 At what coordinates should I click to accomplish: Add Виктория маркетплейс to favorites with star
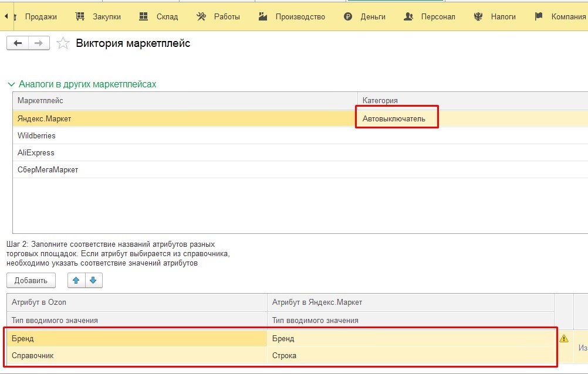(63, 43)
